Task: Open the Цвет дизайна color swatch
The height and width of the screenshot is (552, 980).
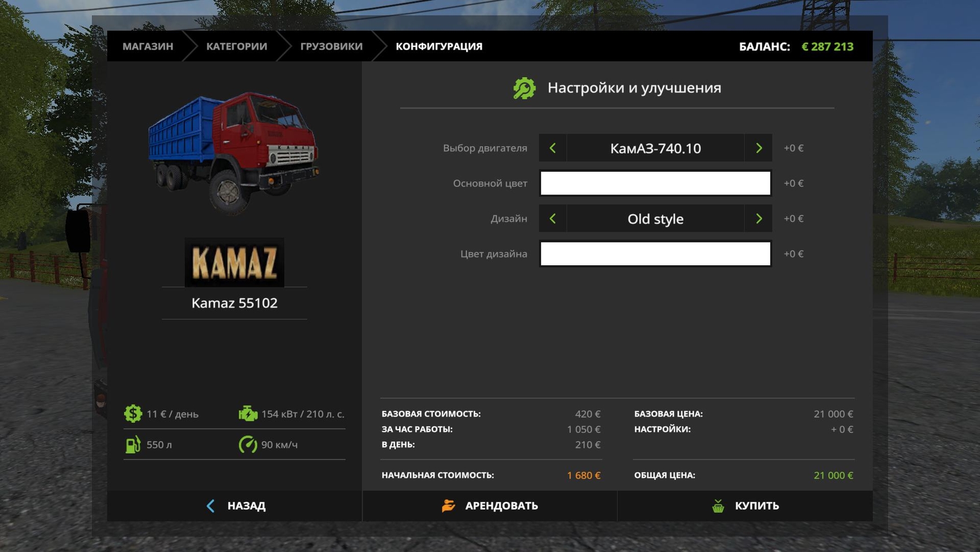Action: pos(655,254)
